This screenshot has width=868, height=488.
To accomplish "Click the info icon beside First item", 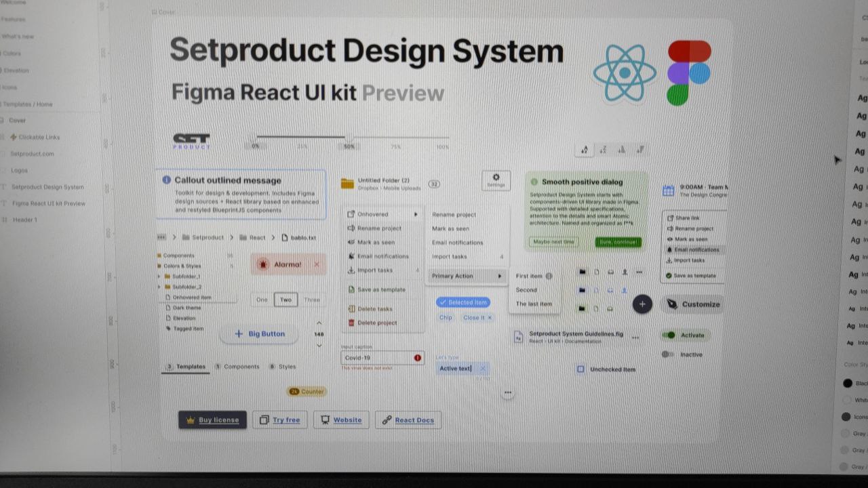I will [x=549, y=276].
